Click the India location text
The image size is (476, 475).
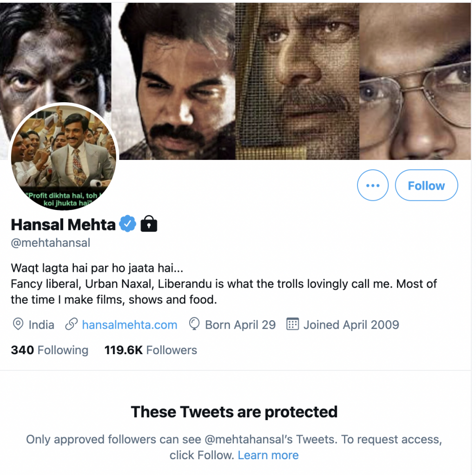pos(41,324)
